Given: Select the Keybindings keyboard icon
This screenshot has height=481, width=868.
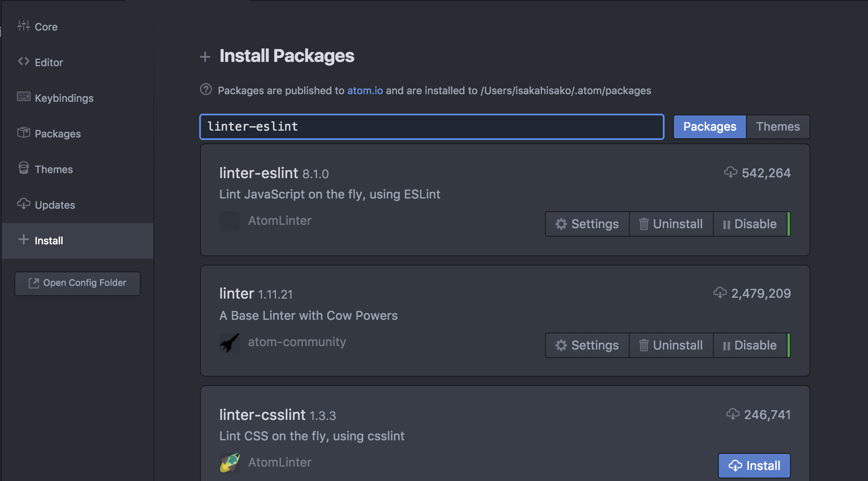Looking at the screenshot, I should click(23, 97).
